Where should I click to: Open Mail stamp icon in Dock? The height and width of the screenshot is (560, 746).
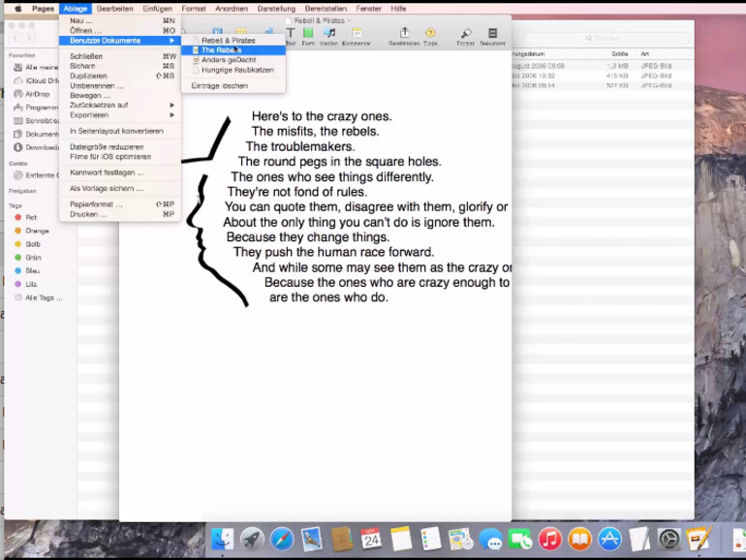click(312, 539)
